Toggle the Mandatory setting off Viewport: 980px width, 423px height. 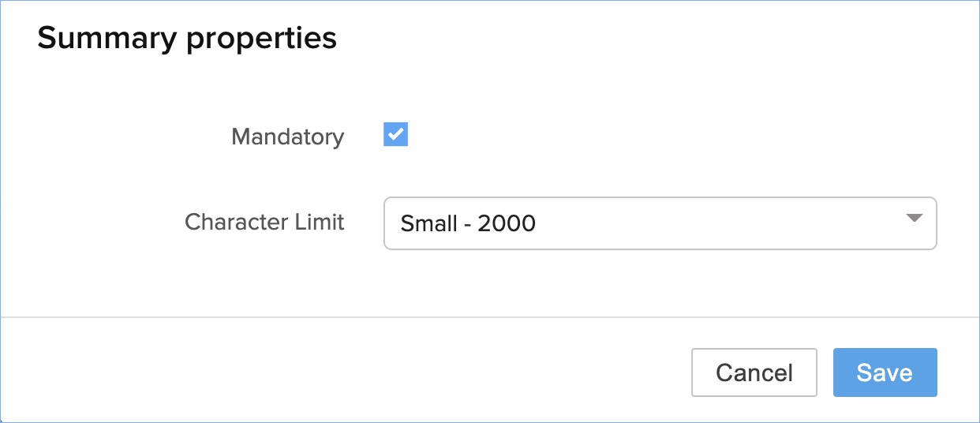tap(395, 135)
